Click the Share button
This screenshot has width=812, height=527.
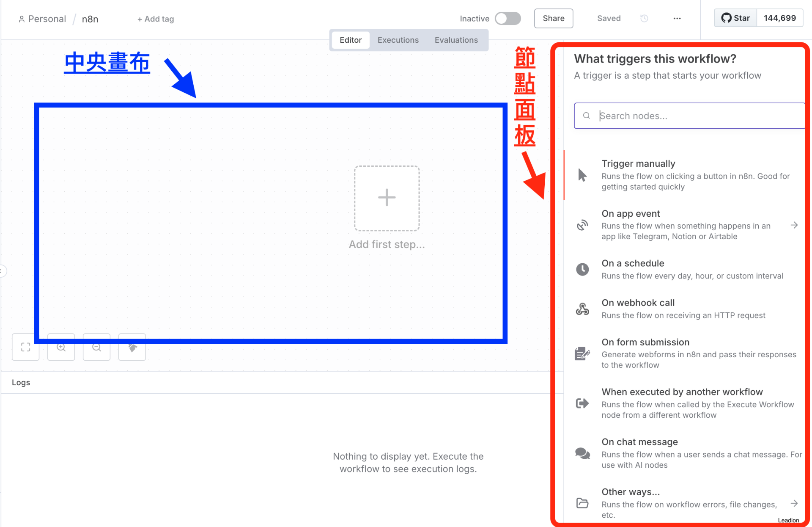point(553,18)
